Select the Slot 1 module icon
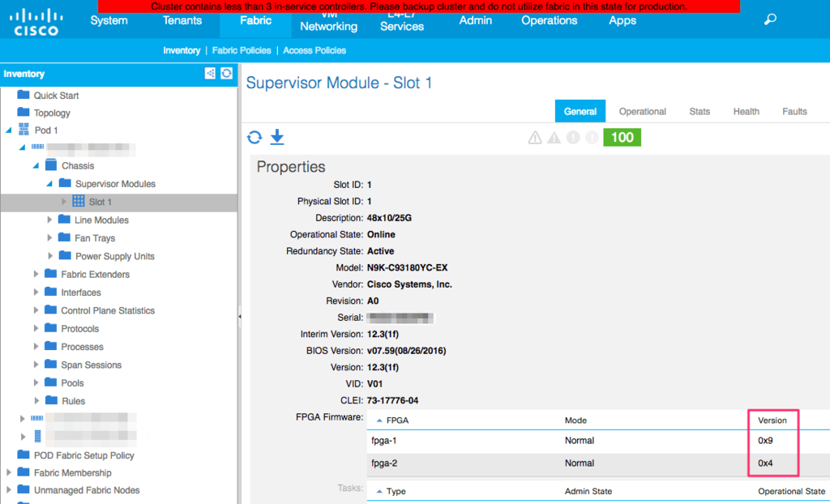Image resolution: width=830 pixels, height=504 pixels. pyautogui.click(x=79, y=201)
